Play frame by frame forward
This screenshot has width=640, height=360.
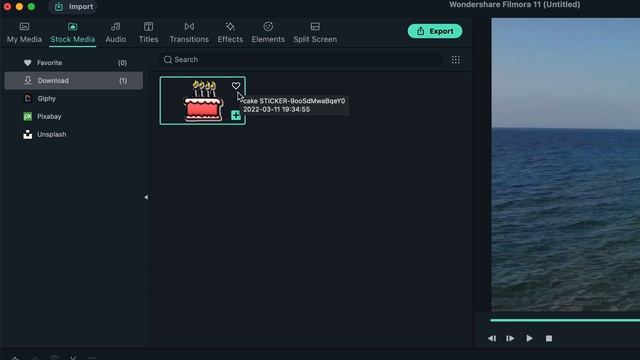[510, 338]
